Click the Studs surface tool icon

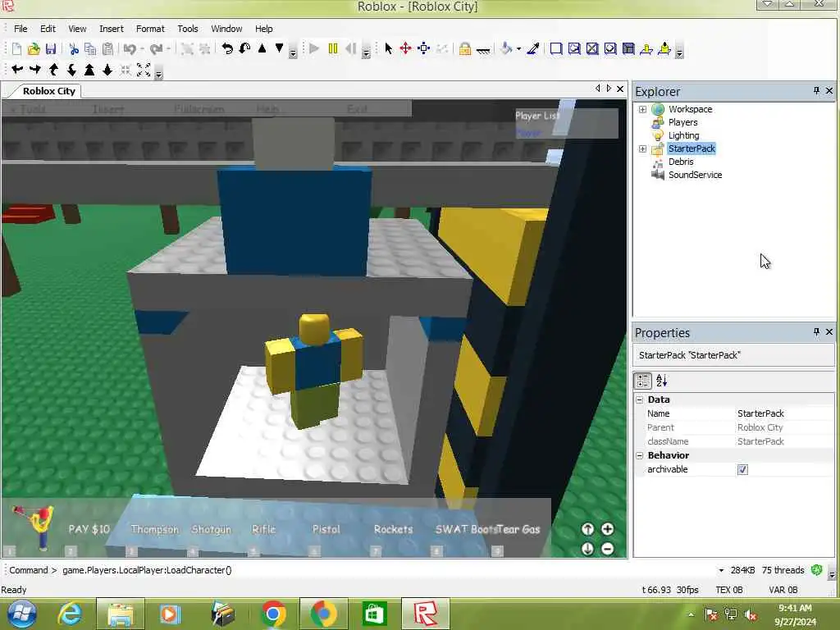point(610,48)
